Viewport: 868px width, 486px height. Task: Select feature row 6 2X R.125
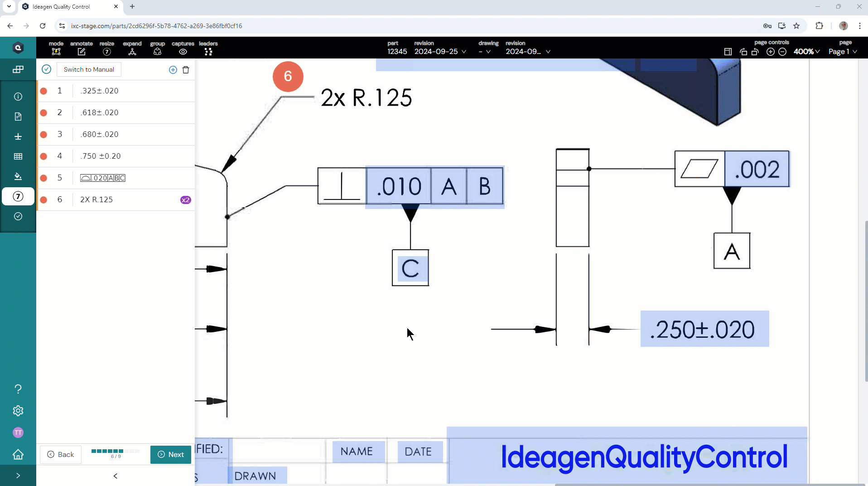[116, 199]
